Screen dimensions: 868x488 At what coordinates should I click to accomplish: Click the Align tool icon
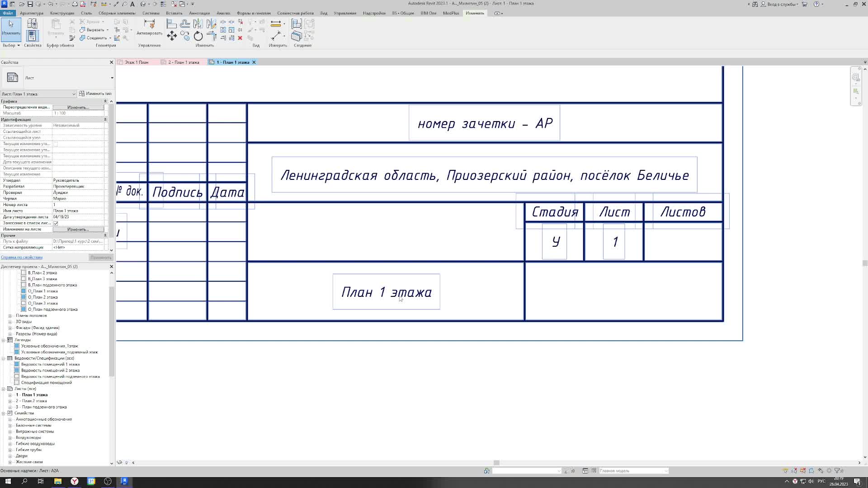[172, 23]
